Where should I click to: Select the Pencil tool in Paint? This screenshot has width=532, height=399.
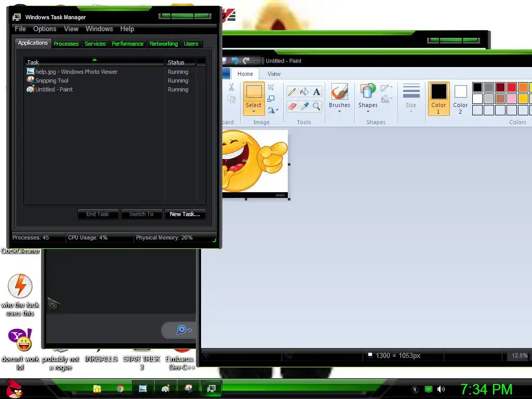tap(291, 91)
